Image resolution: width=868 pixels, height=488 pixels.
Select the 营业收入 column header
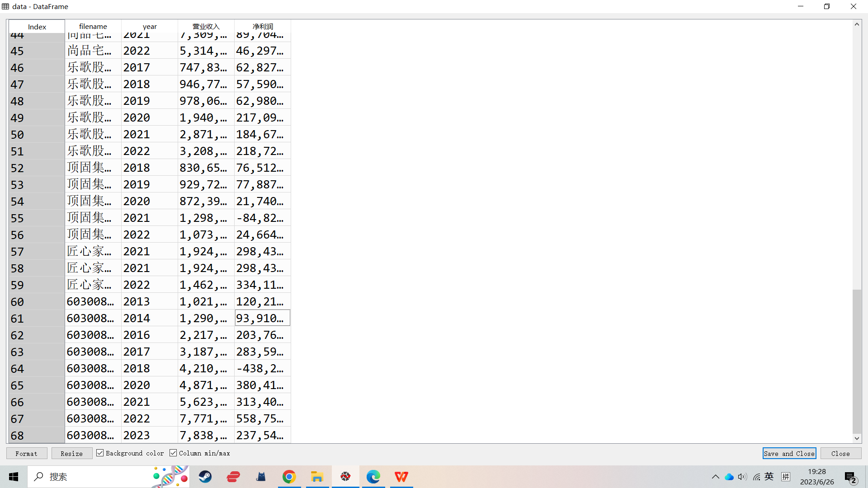tap(206, 26)
